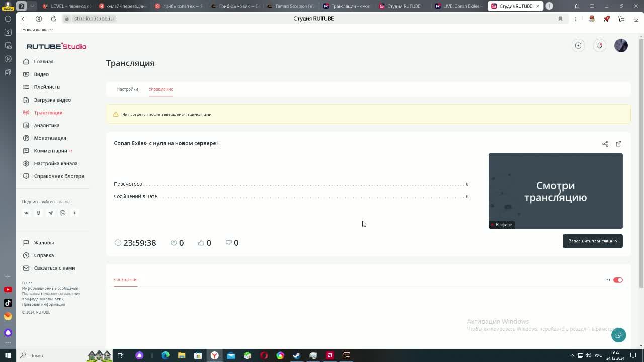Image resolution: width=644 pixels, height=362 pixels.
Task: Open a new browser tab with plus
Action: pyautogui.click(x=549, y=6)
